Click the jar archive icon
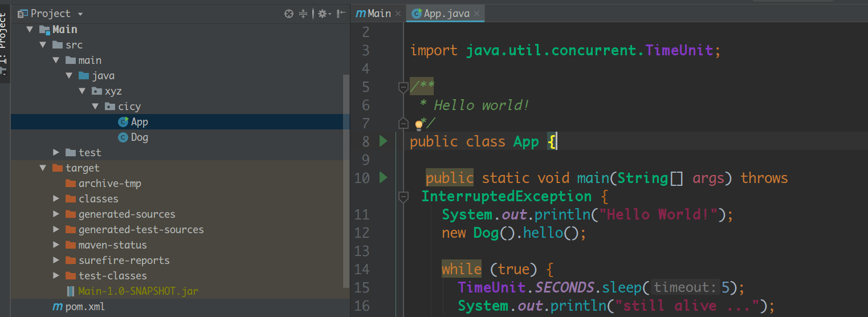This screenshot has height=317, width=868. click(70, 291)
